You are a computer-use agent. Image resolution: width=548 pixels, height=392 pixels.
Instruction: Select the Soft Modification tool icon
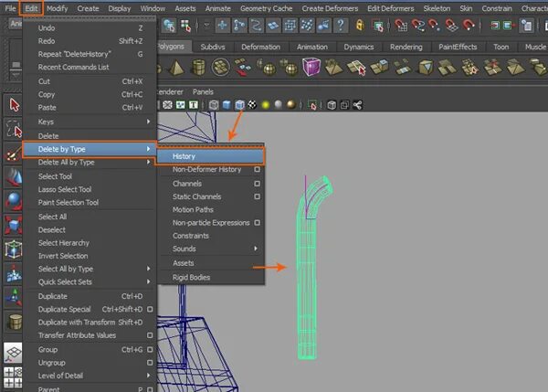[14, 273]
